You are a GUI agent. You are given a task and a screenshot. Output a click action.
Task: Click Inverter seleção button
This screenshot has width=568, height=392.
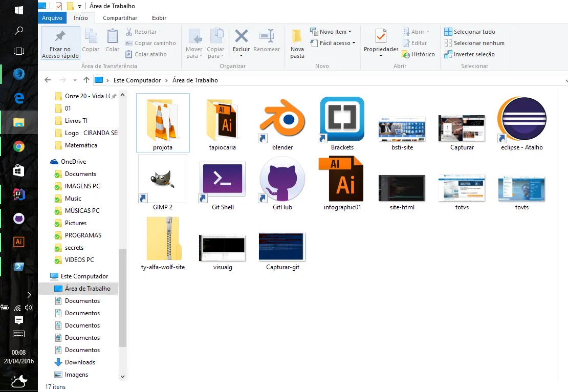click(469, 54)
